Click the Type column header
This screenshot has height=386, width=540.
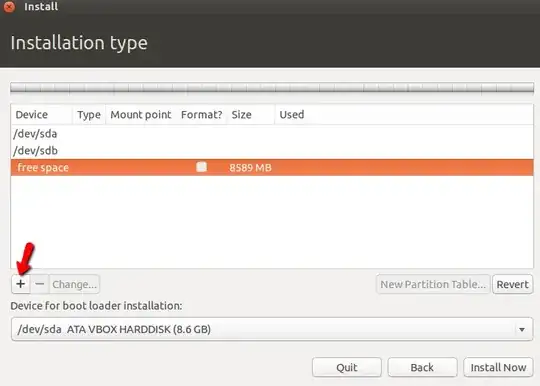[89, 114]
